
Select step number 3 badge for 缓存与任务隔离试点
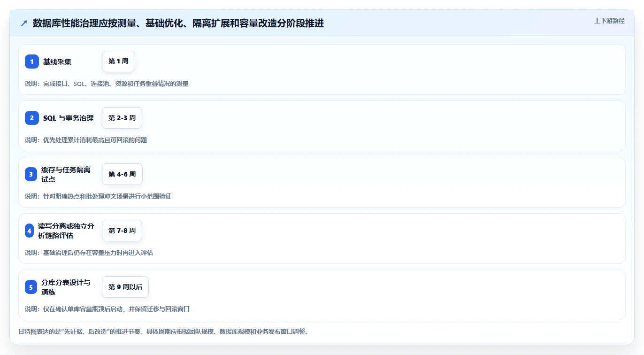click(x=31, y=174)
